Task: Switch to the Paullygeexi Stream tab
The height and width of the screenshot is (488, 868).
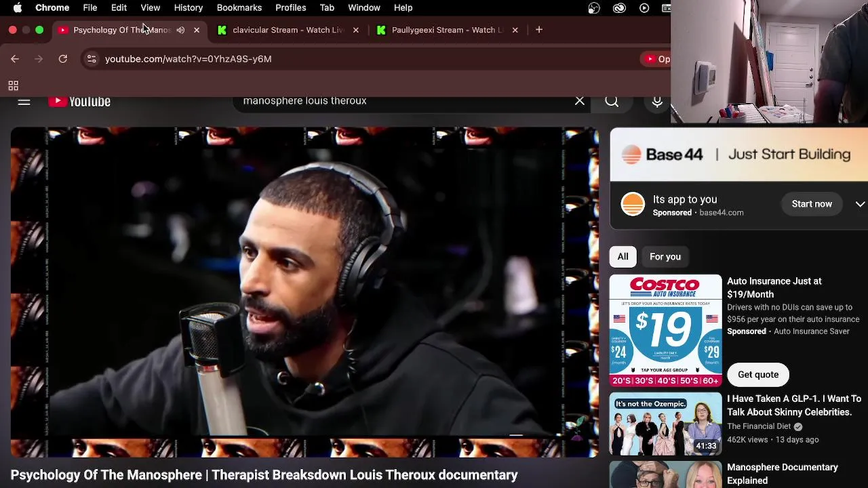Action: point(447,30)
